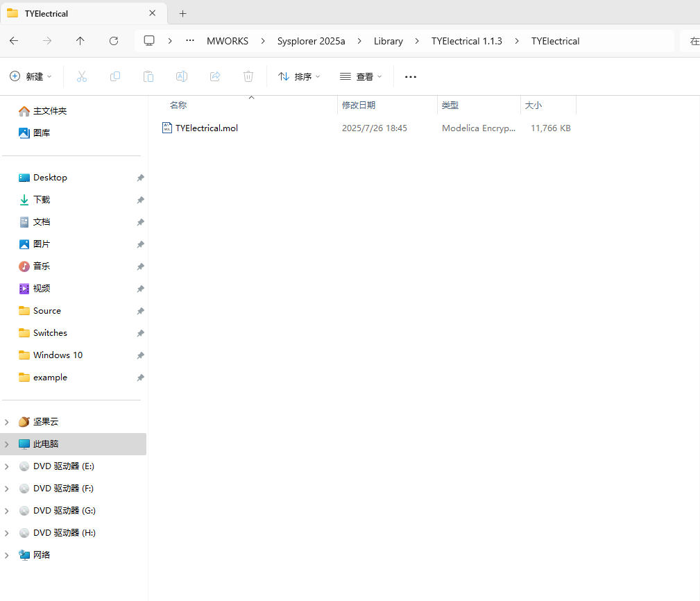Expand 网络 (Network) tree node

click(7, 555)
